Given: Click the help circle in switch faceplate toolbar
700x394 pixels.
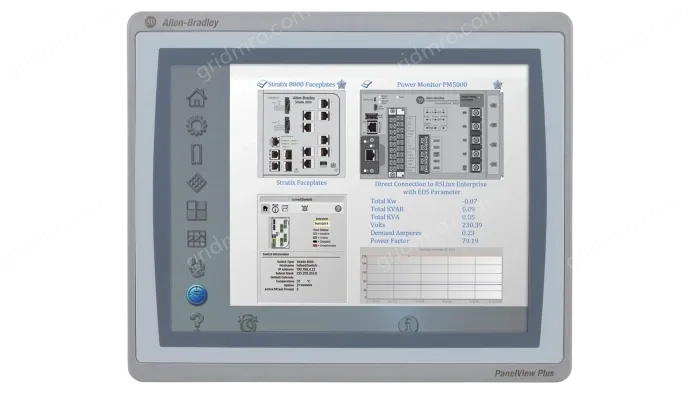Looking at the screenshot, I should (x=338, y=208).
